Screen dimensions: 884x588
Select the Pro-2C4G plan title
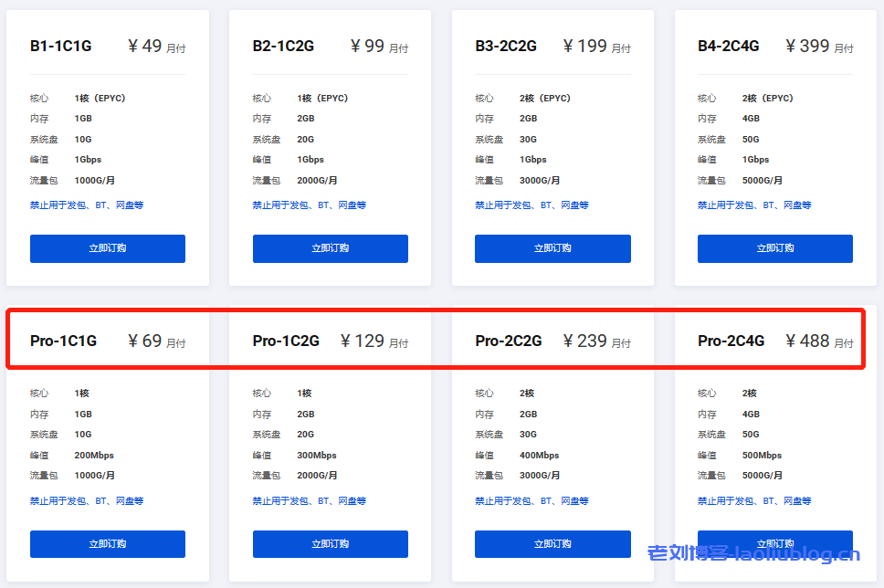729,341
